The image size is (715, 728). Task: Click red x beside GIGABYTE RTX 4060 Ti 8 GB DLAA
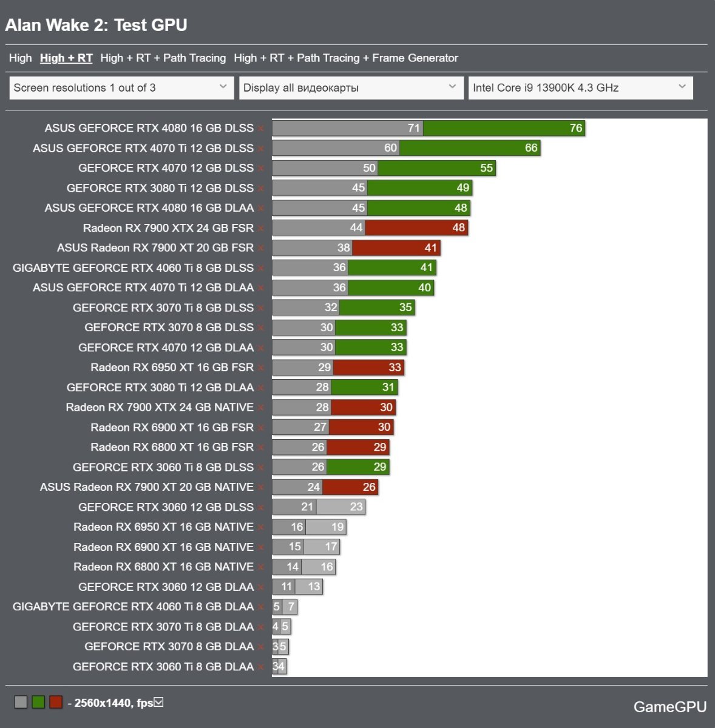(x=261, y=607)
